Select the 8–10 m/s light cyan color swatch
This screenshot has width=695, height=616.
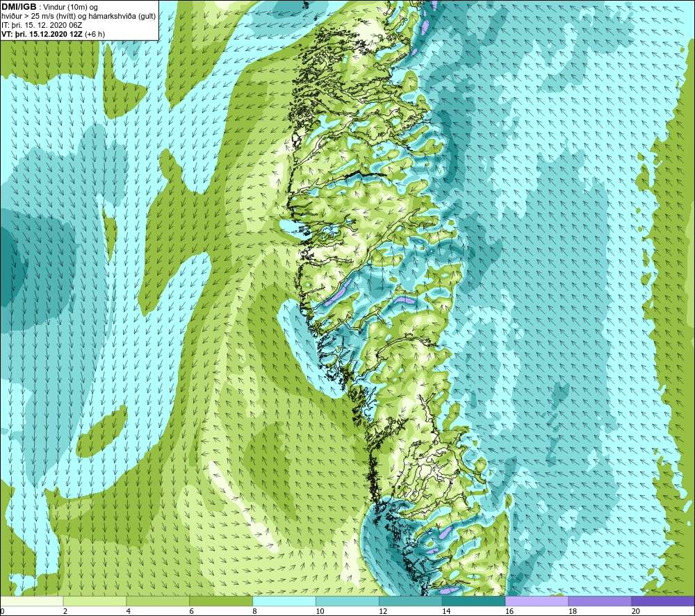[284, 601]
